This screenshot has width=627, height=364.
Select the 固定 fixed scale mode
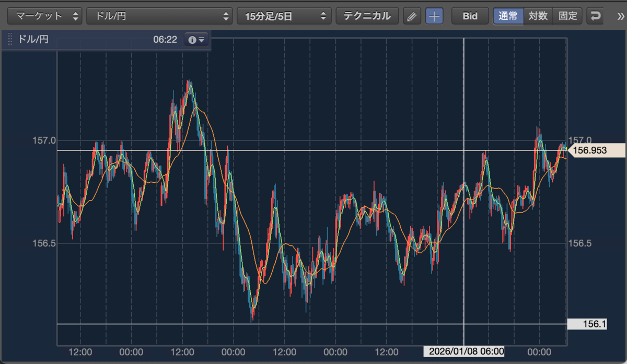point(568,16)
